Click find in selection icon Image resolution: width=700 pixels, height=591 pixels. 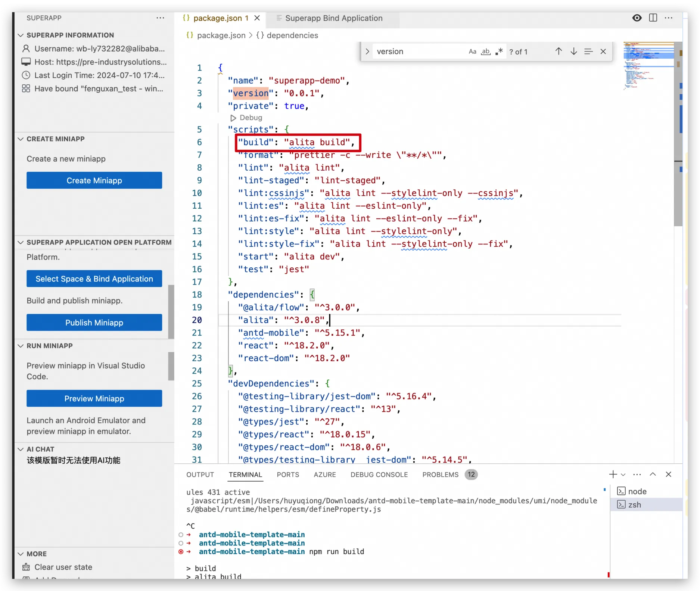tap(588, 52)
